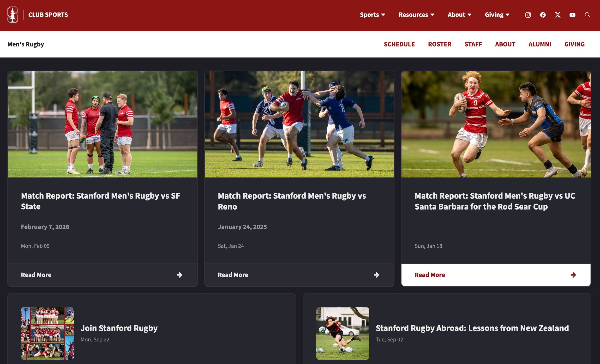This screenshot has width=600, height=364.
Task: Click Read More under SF State report
Action: 36,275
